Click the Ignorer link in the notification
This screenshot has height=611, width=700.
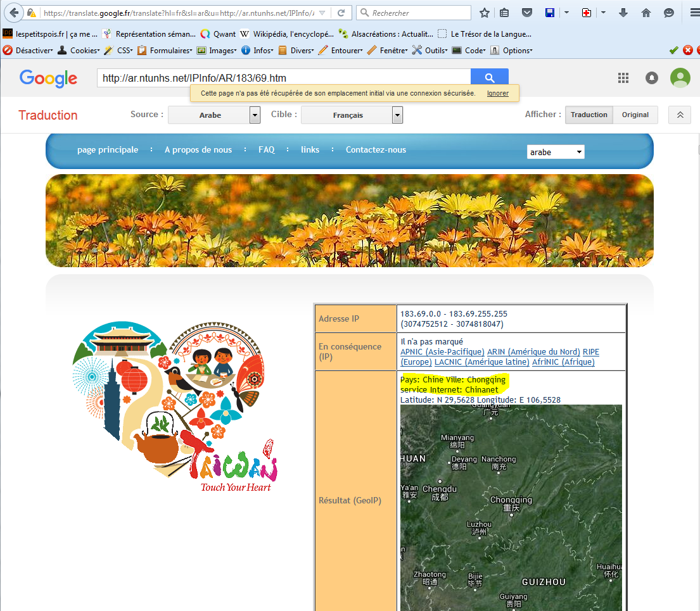(x=497, y=94)
